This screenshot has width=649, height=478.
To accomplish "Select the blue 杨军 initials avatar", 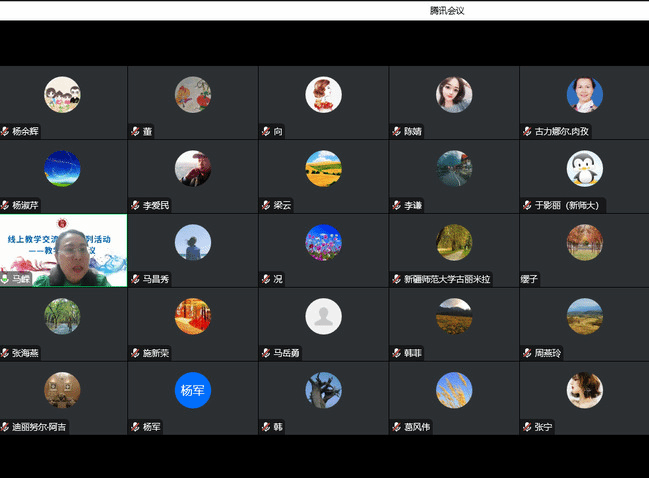I will [x=193, y=390].
